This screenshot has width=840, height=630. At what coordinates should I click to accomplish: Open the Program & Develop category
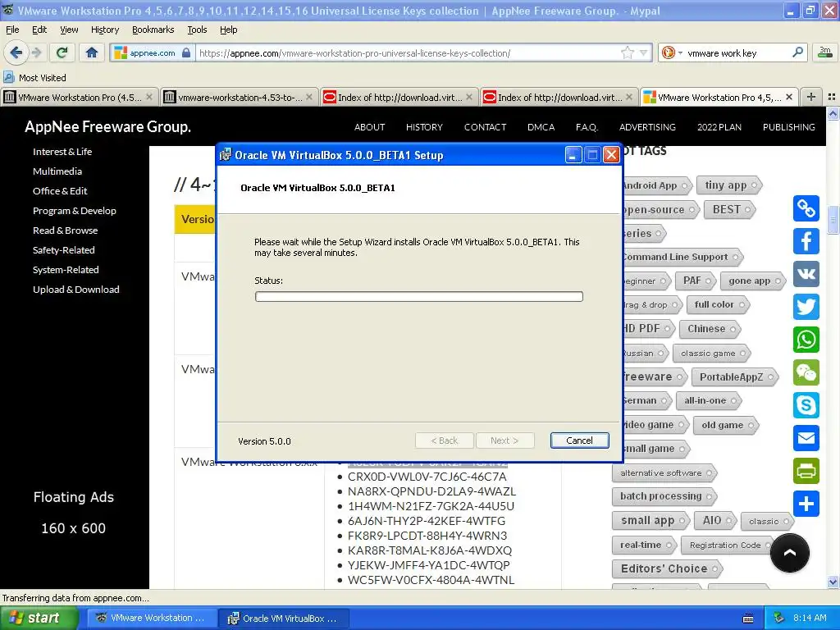(75, 211)
